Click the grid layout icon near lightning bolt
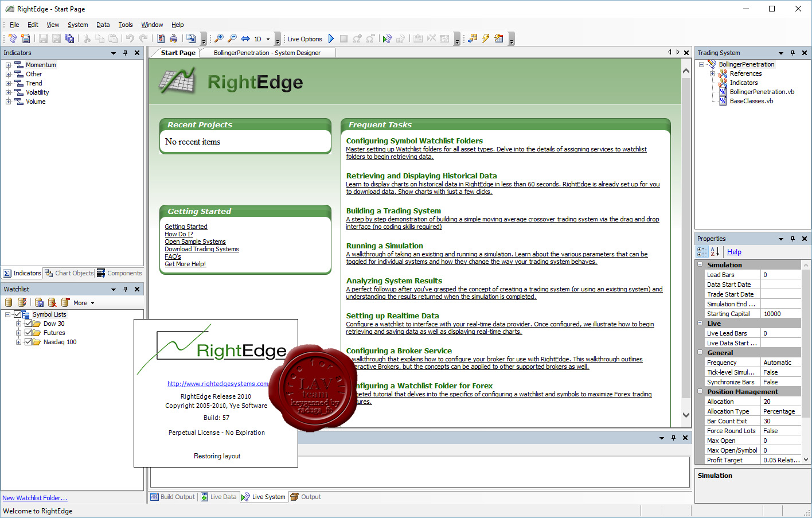The height and width of the screenshot is (518, 812). pyautogui.click(x=473, y=38)
